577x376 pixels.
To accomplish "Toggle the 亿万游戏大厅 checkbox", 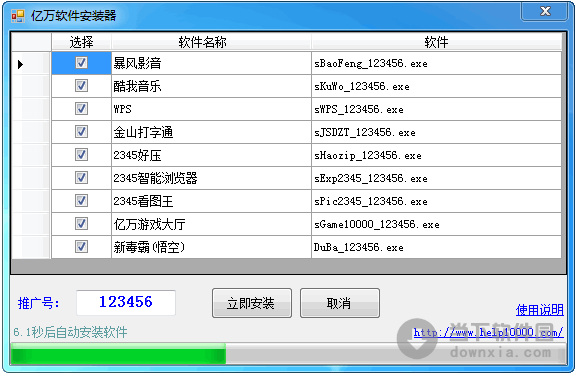I will point(81,224).
